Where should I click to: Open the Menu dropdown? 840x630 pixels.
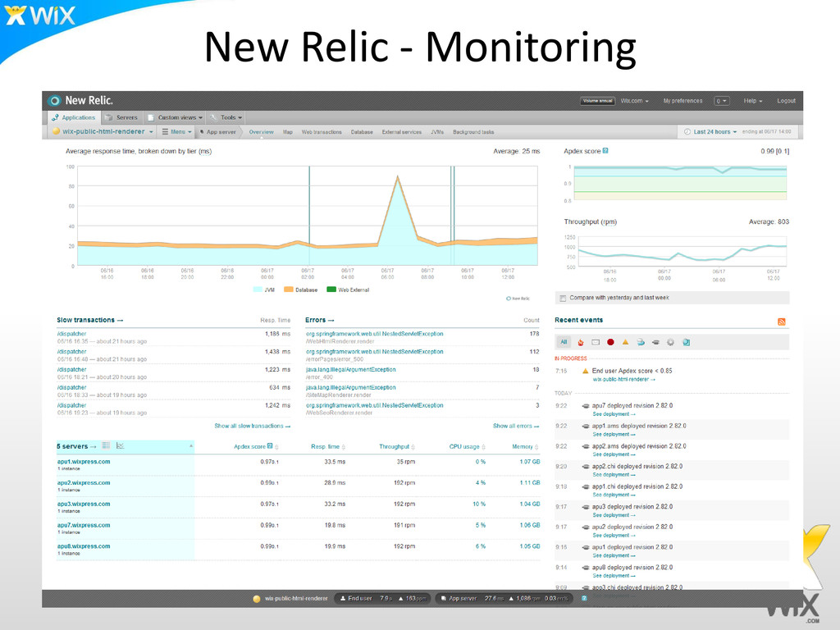(x=177, y=132)
